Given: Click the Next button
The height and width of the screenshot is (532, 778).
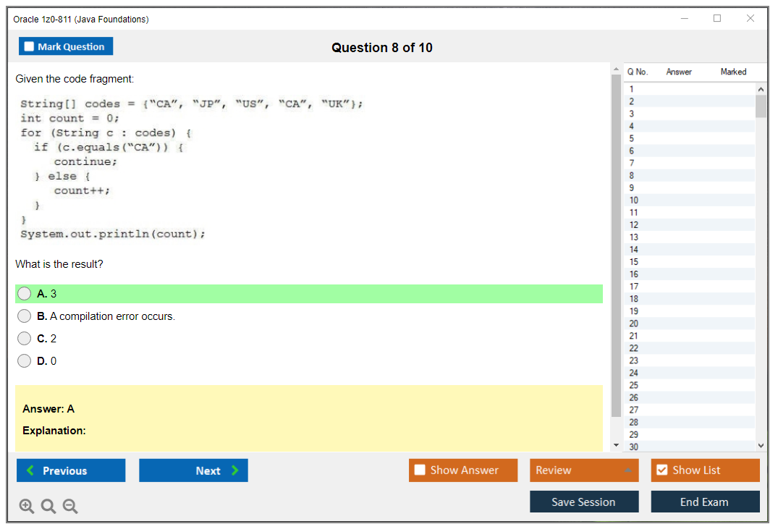Looking at the screenshot, I should click(x=193, y=470).
